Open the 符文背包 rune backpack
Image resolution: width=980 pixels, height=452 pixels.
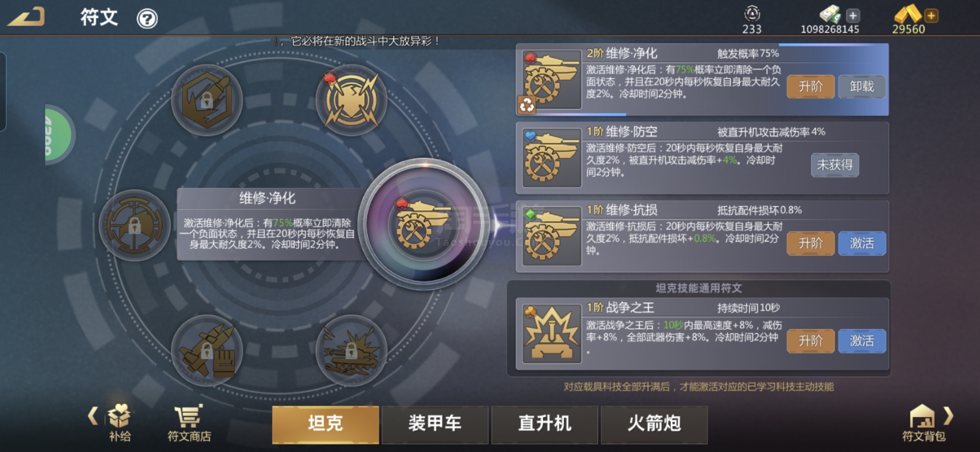point(923,423)
